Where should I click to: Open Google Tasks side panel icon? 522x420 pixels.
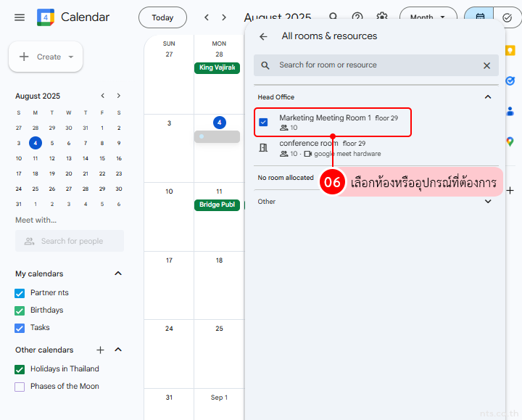[x=510, y=81]
